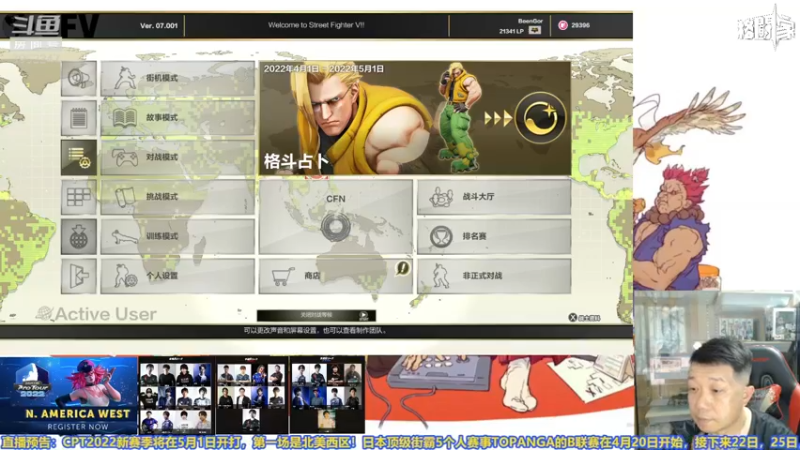Click the open book story icon
Viewport: 800px width, 450px height.
(x=125, y=118)
